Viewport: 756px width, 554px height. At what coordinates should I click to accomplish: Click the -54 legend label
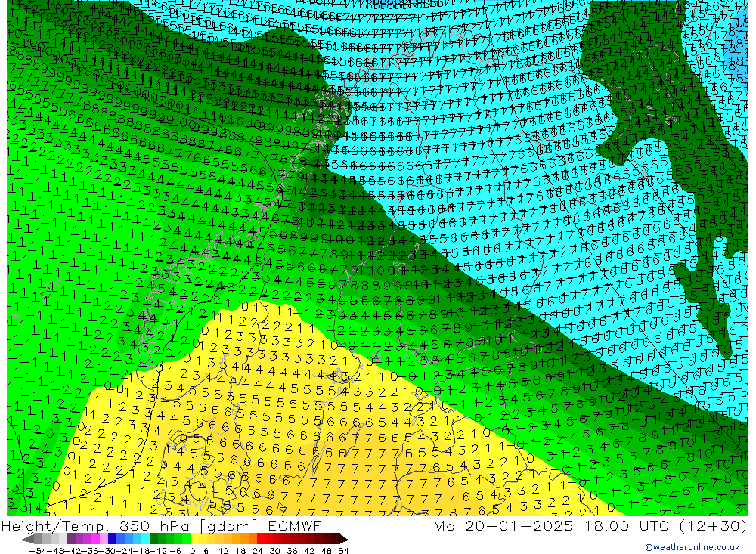[36, 550]
